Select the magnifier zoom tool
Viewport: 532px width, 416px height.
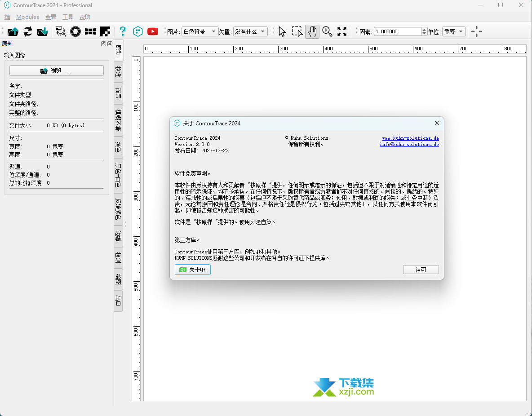coord(327,31)
